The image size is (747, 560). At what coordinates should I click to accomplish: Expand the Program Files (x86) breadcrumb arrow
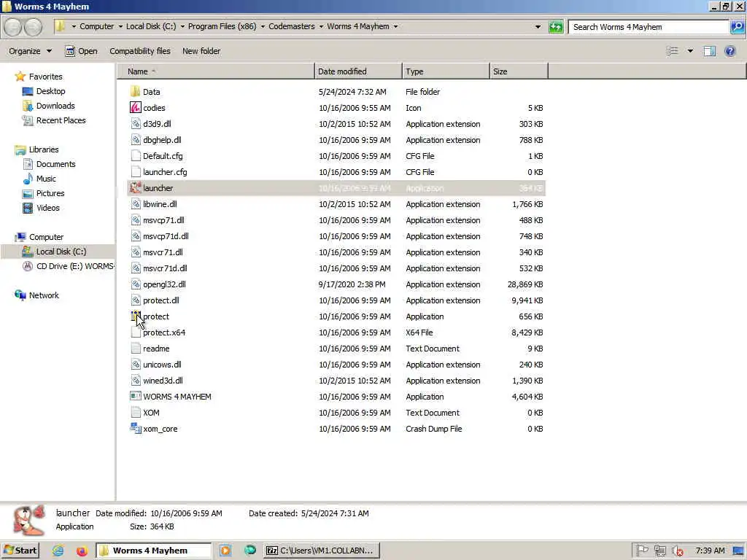pos(263,27)
